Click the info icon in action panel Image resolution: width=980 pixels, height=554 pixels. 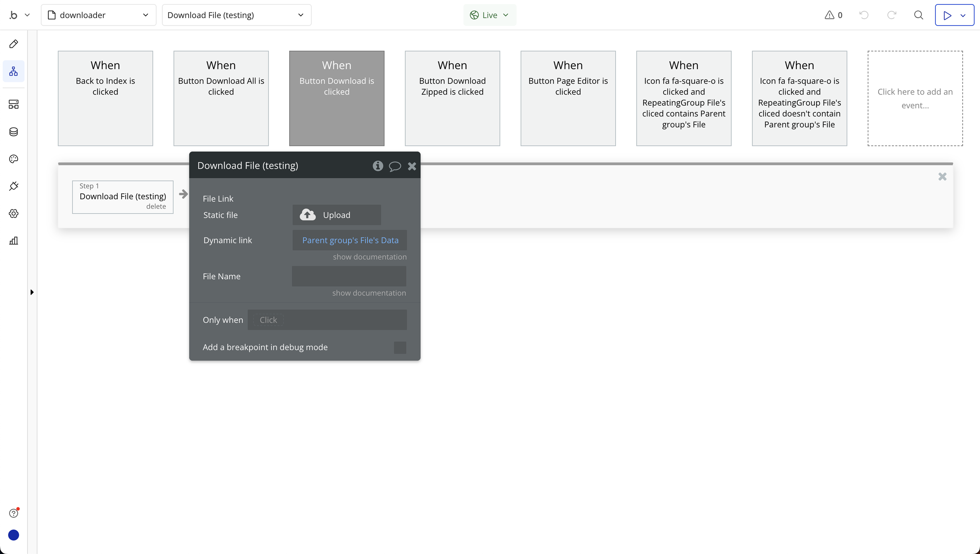377,166
